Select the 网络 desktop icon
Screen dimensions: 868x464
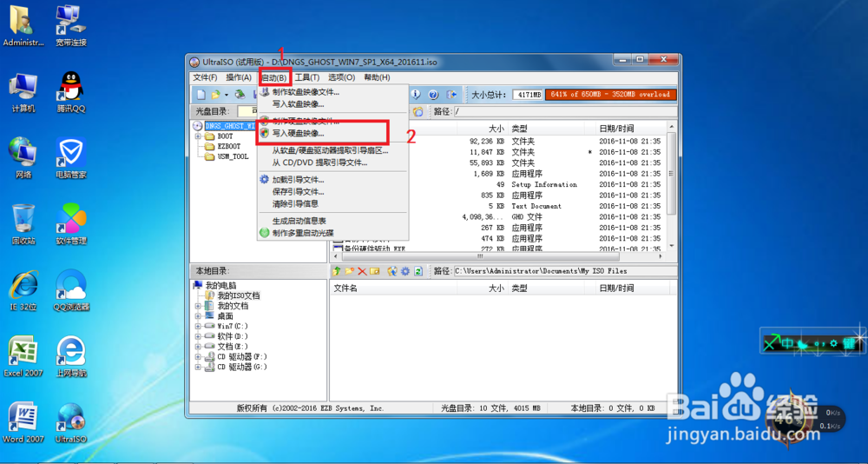pyautogui.click(x=23, y=158)
